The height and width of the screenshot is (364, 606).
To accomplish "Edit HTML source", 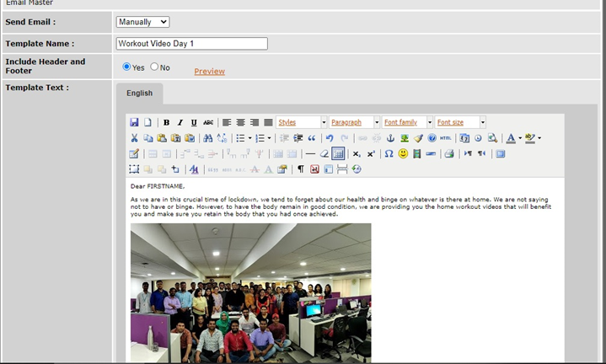I will coord(446,138).
